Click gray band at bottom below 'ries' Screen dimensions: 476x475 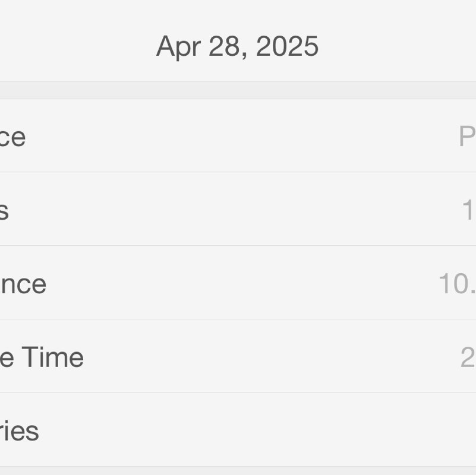pyautogui.click(x=238, y=471)
